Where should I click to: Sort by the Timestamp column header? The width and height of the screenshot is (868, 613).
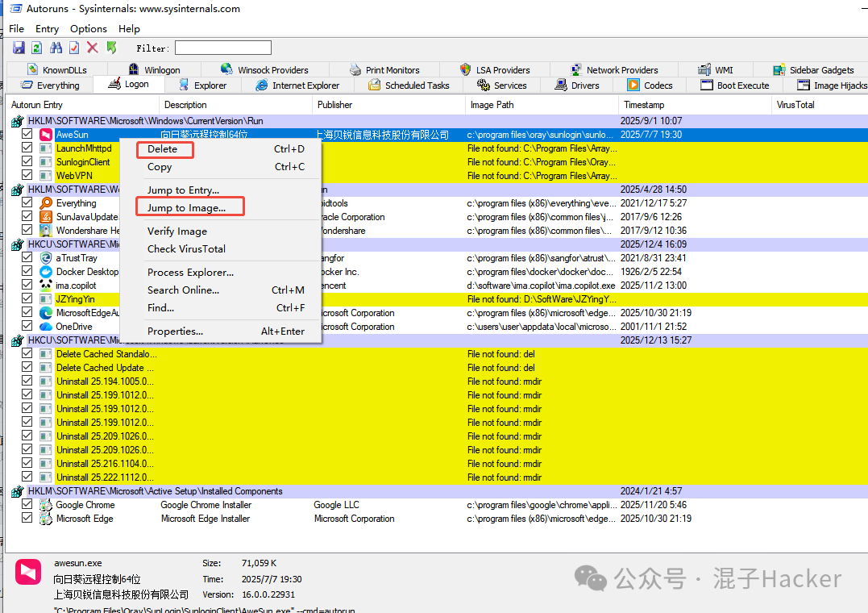click(x=644, y=105)
